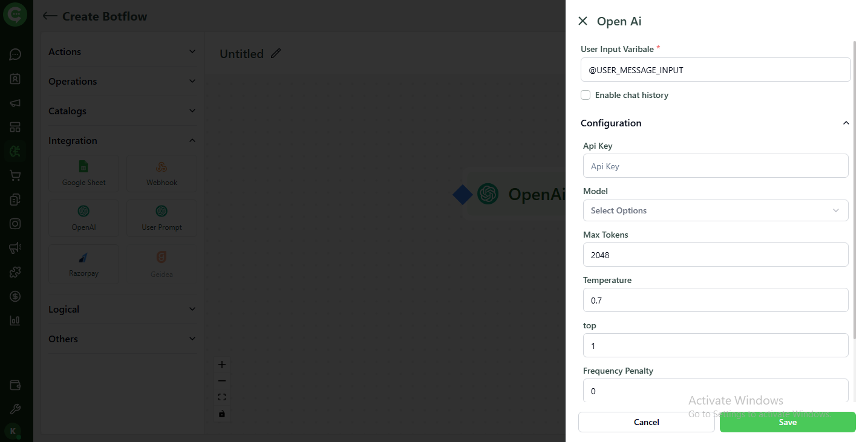Add a Google Sheet node from Integration
Screen dimensions: 868x442
point(83,174)
